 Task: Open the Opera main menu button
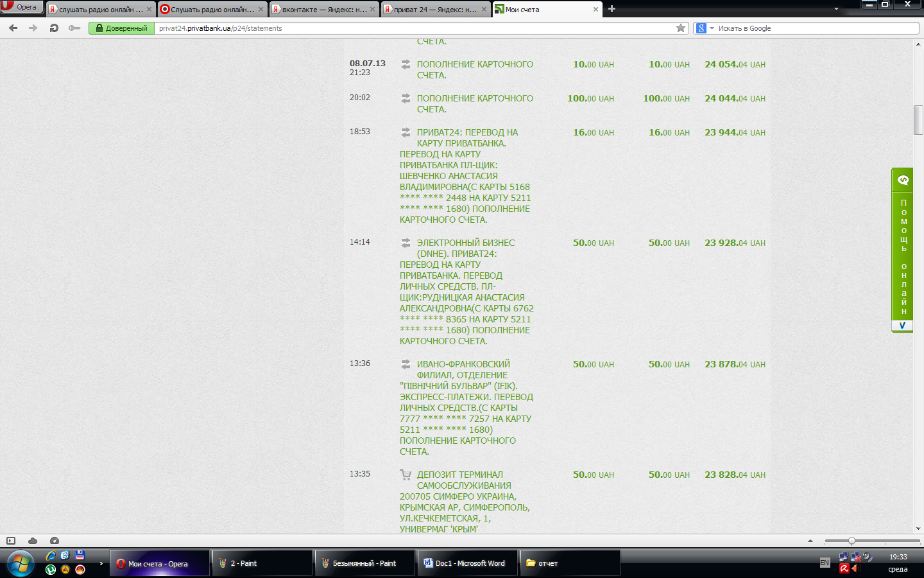click(x=22, y=7)
